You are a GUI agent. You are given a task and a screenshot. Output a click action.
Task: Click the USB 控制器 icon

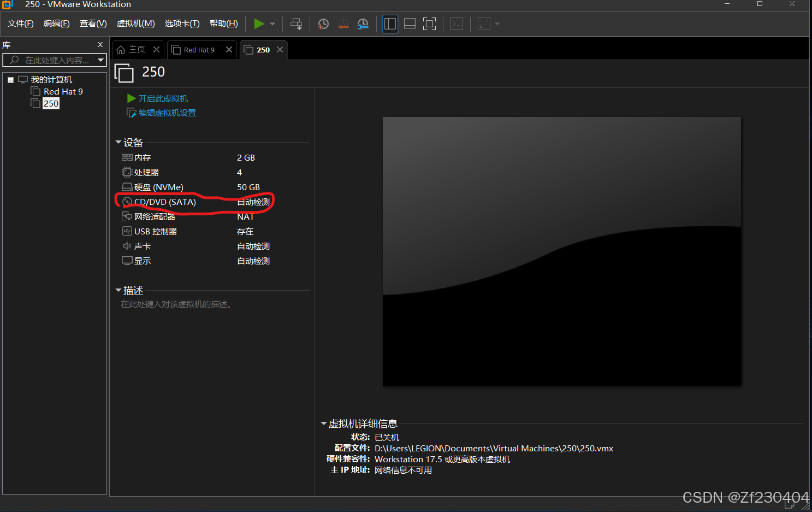point(127,231)
